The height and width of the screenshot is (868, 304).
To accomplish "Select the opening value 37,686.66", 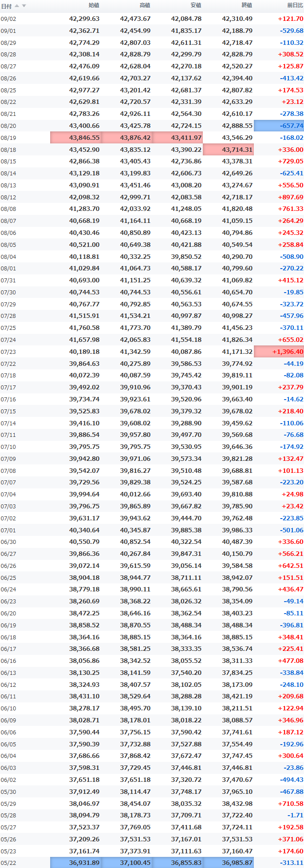I will click(84, 756).
